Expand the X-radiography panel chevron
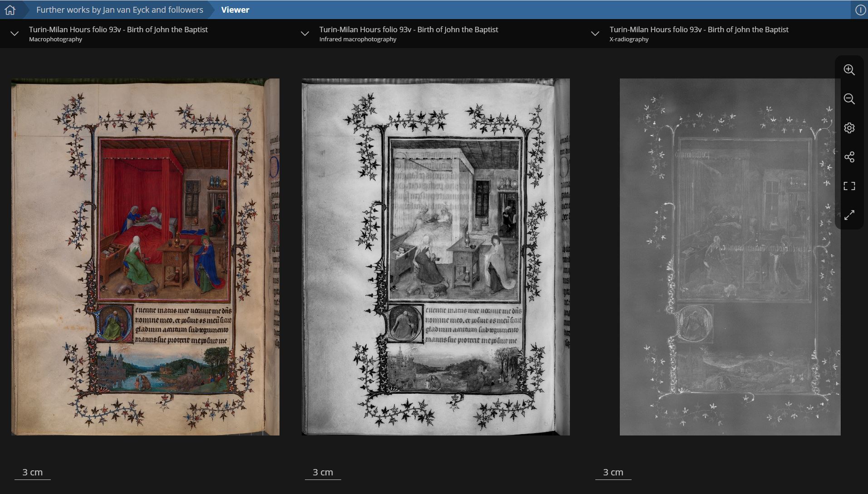Screen dimensions: 868x494 595,34
